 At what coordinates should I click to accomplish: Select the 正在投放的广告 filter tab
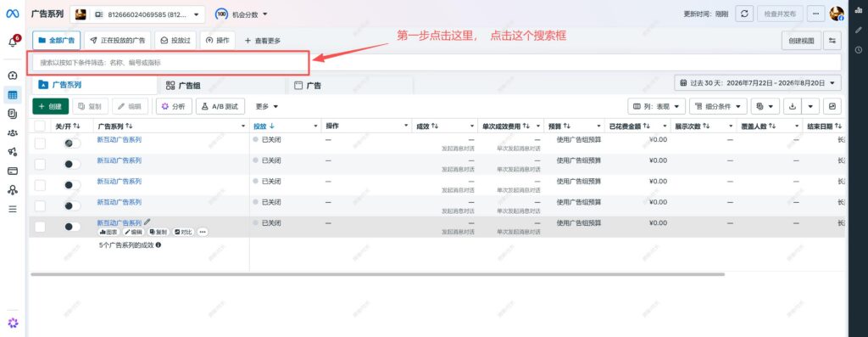[x=117, y=41]
